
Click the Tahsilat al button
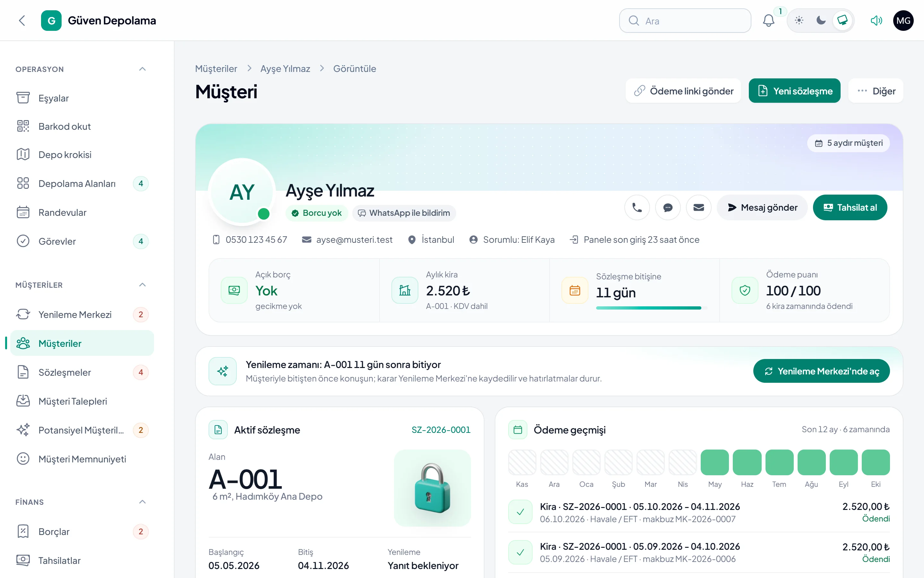850,207
